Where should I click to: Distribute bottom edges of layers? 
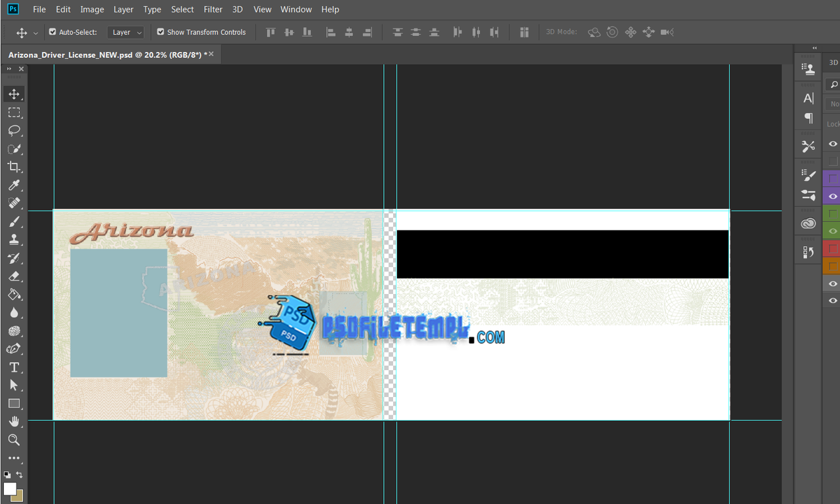click(434, 31)
